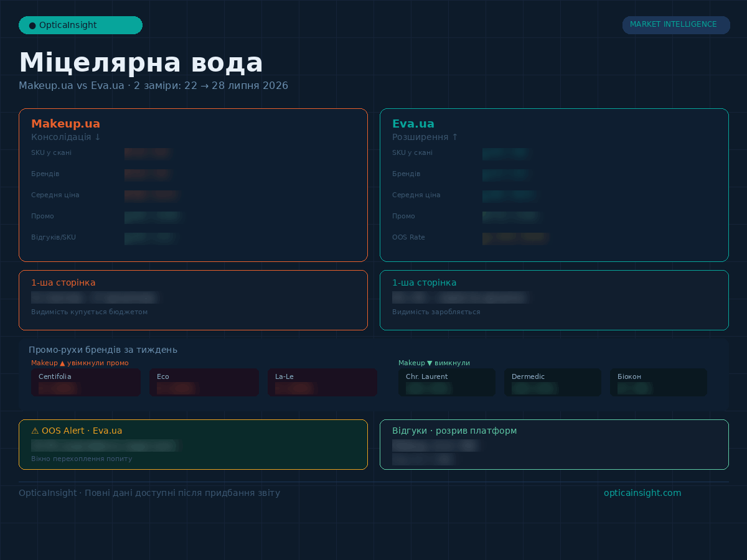747x560 pixels.
Task: Click the Відгуків/SKU label
Action: point(54,237)
